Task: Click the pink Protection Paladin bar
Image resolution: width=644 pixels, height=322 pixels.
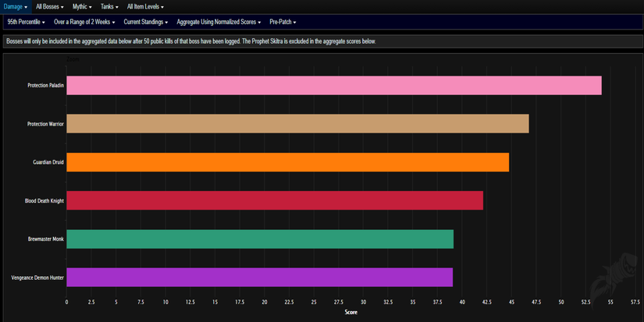Action: (334, 85)
